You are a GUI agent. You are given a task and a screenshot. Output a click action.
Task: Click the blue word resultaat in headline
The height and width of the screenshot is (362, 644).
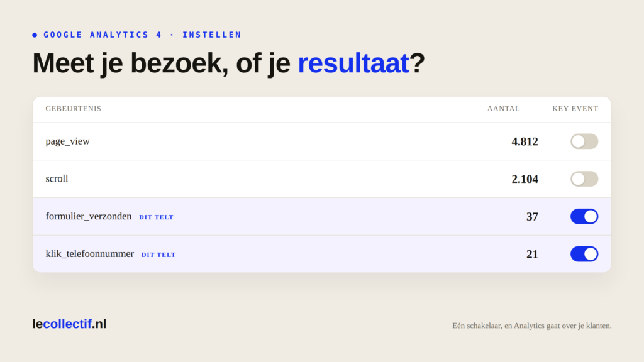pyautogui.click(x=353, y=63)
